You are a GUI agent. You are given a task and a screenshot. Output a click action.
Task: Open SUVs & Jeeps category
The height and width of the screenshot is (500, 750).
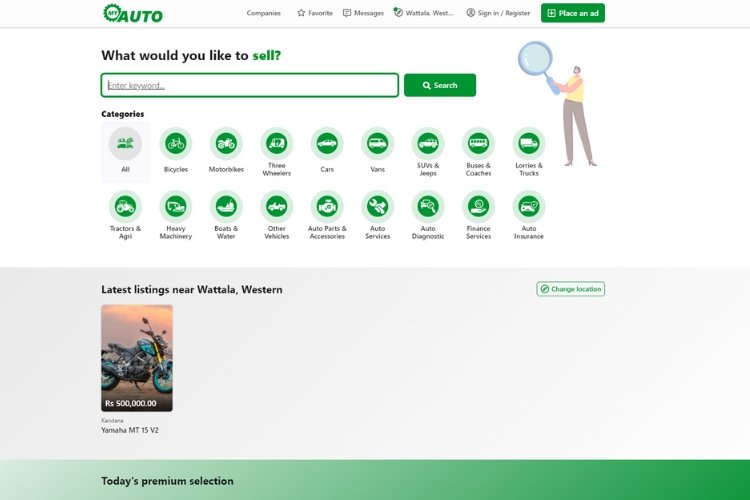point(428,144)
